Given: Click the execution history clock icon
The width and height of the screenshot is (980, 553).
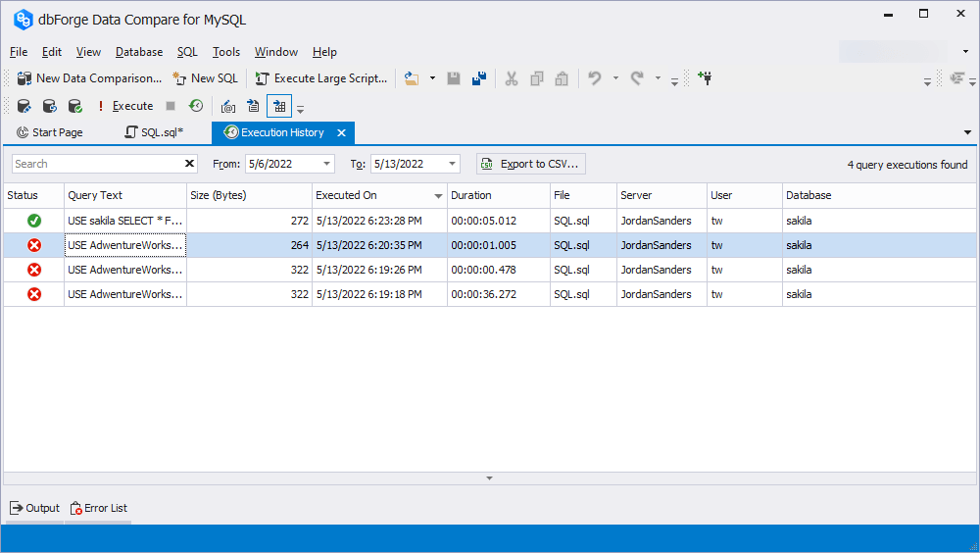Looking at the screenshot, I should point(196,106).
